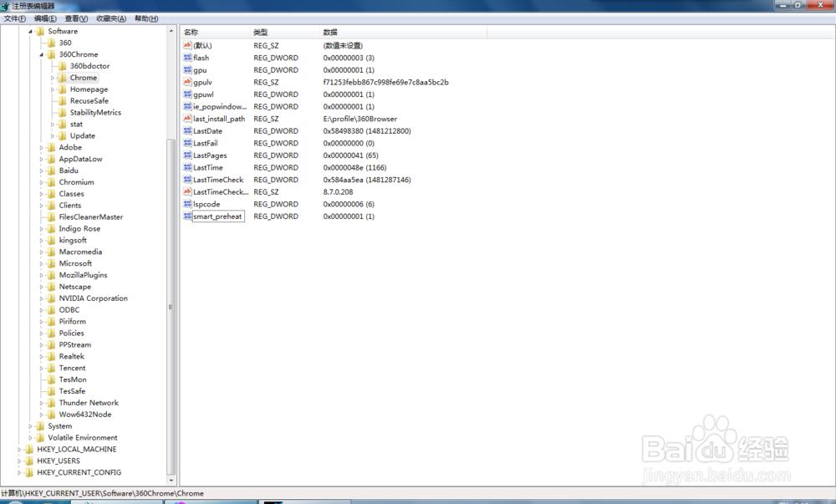Expand the Homepage key
836x504 pixels.
tap(52, 89)
